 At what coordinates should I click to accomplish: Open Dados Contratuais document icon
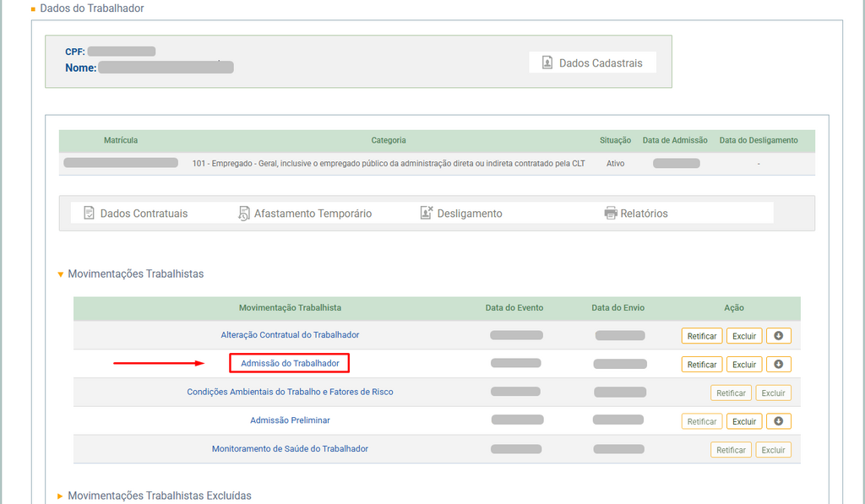tap(89, 214)
